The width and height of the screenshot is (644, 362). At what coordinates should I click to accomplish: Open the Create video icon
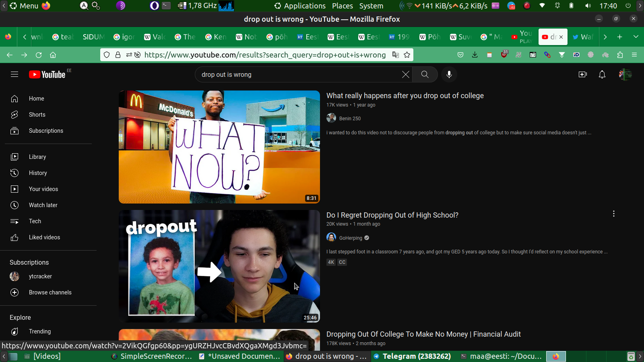[x=583, y=74]
